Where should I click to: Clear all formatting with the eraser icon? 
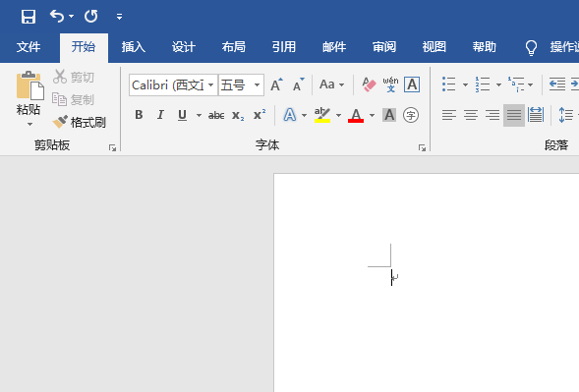(369, 84)
